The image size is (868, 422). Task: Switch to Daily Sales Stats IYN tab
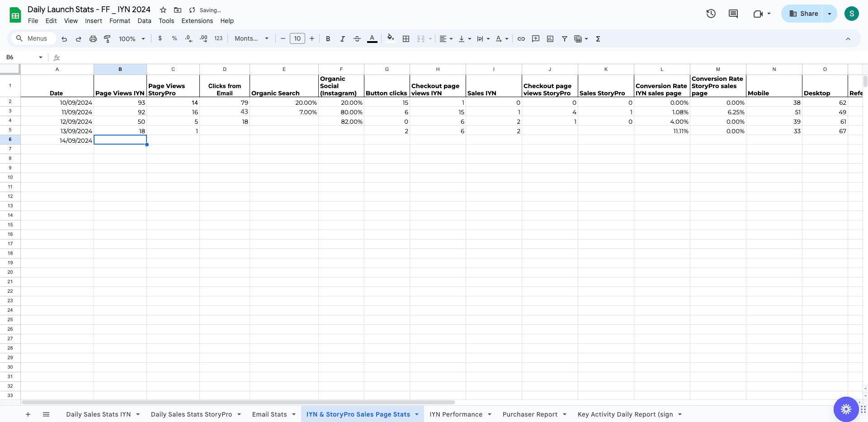pyautogui.click(x=99, y=414)
